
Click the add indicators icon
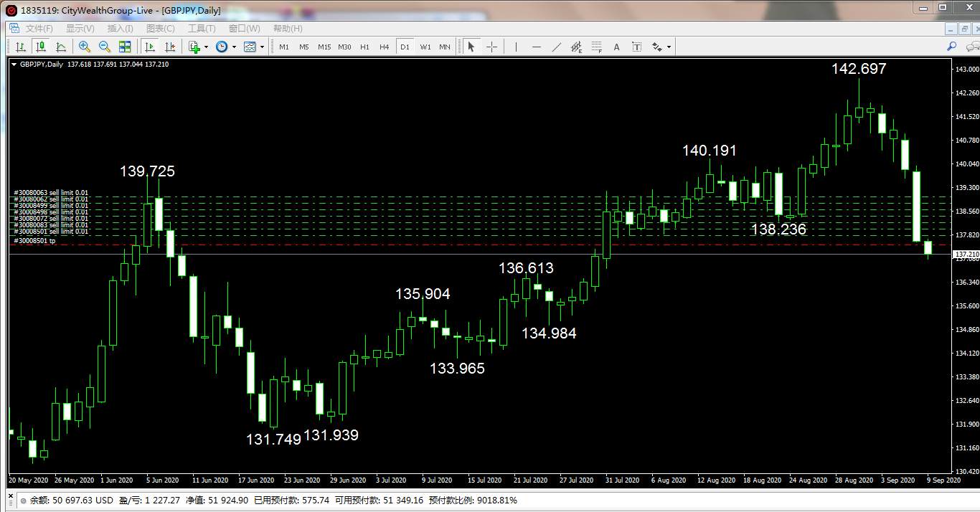click(194, 47)
